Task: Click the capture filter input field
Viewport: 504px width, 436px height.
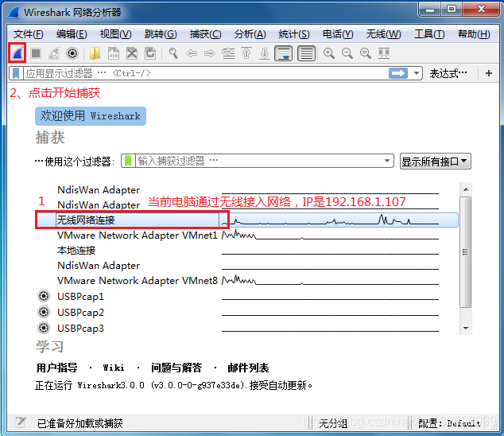Action: (x=258, y=161)
